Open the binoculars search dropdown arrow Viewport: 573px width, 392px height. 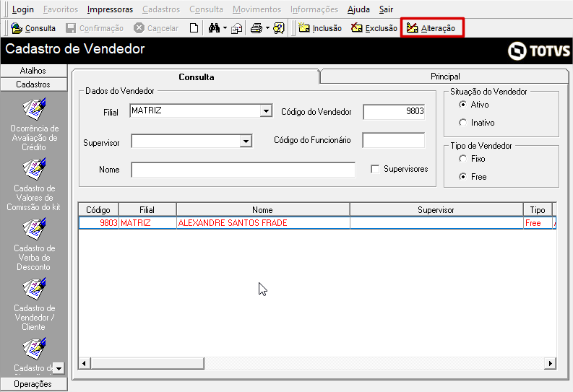225,28
